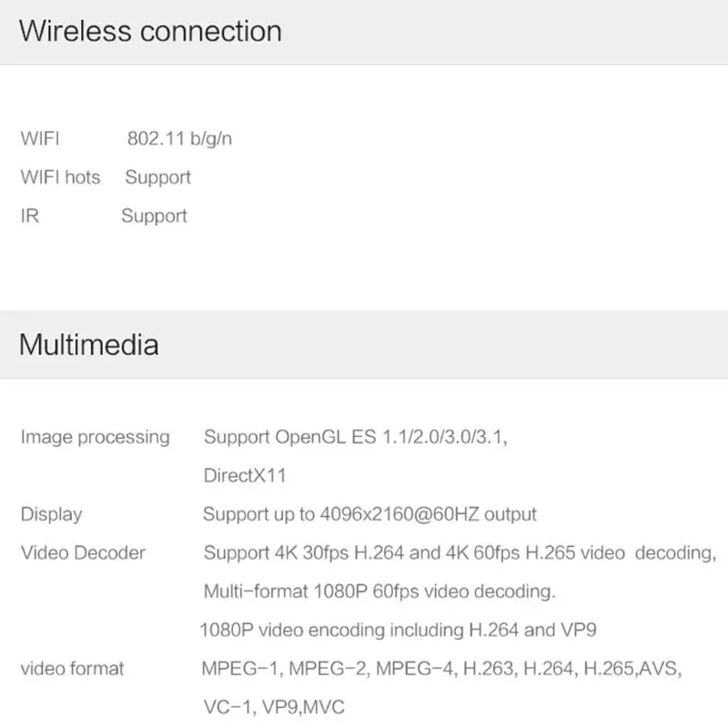
Task: Select the video format label
Action: (72, 669)
